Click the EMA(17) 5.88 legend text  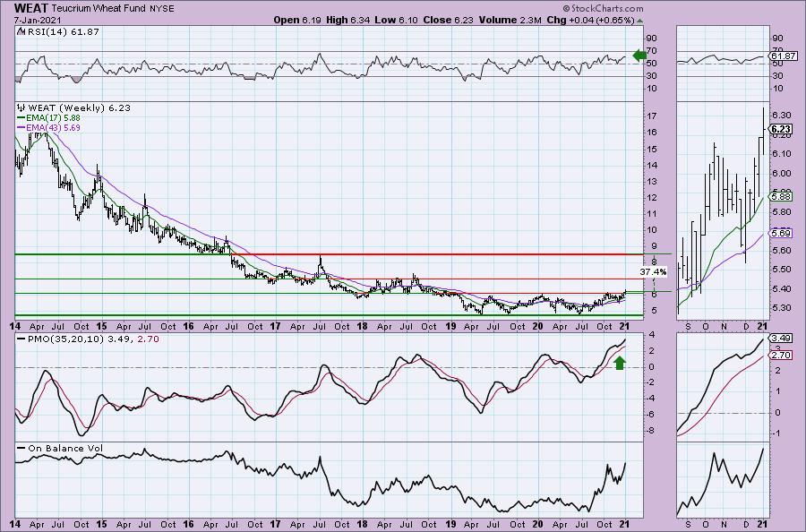coord(54,117)
